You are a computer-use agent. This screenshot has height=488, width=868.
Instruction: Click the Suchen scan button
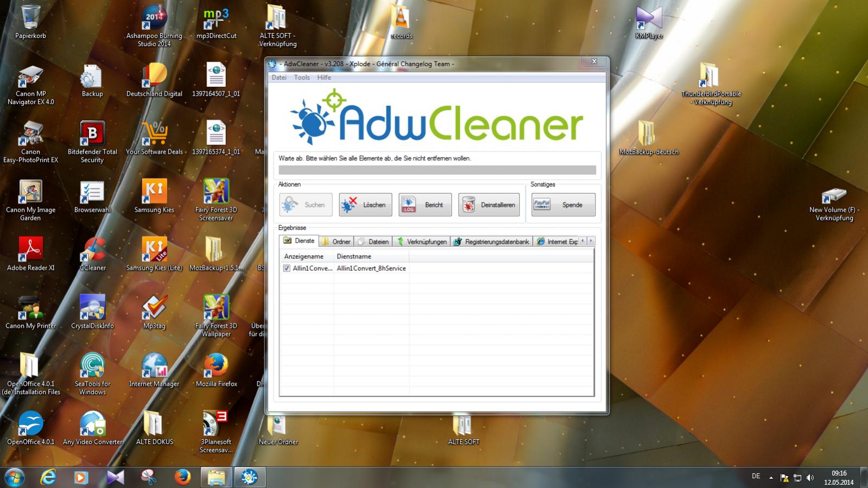click(306, 205)
